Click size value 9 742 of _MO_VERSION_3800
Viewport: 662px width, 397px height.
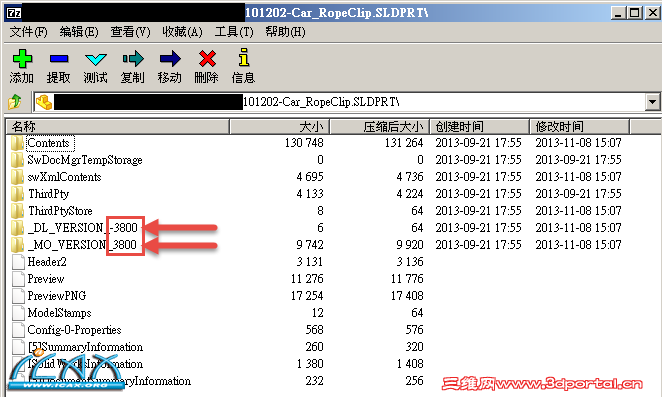[x=311, y=245]
